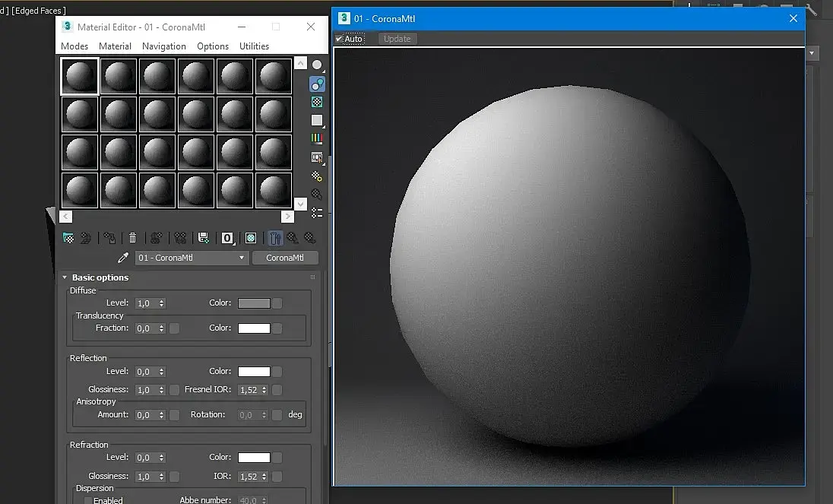Select the second sample slot sphere
Screen dimensions: 833x504
tap(119, 76)
